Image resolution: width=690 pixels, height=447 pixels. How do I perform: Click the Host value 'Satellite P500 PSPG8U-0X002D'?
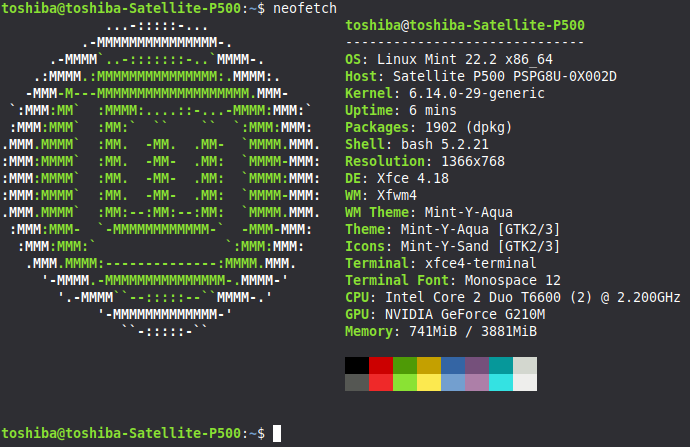click(x=505, y=77)
